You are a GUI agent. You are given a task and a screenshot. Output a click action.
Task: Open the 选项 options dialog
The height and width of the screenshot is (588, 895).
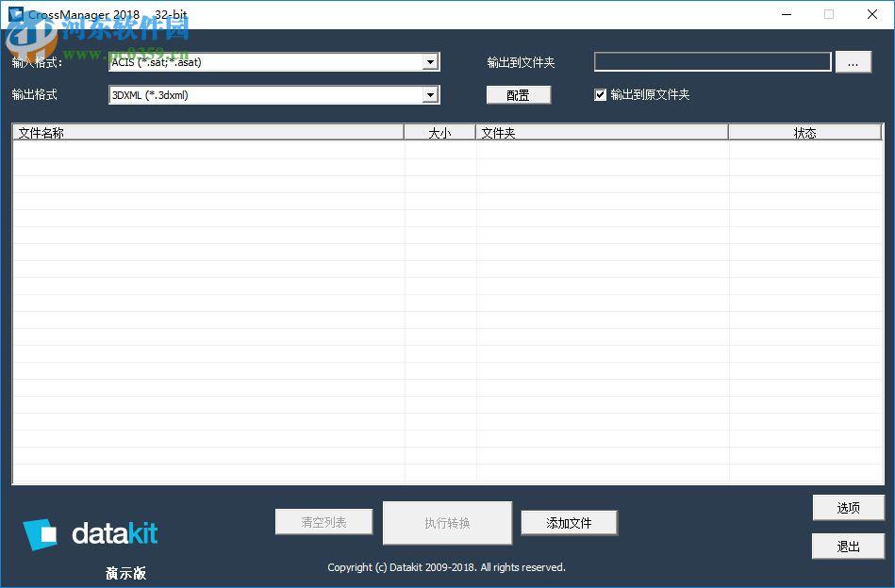[x=848, y=507]
